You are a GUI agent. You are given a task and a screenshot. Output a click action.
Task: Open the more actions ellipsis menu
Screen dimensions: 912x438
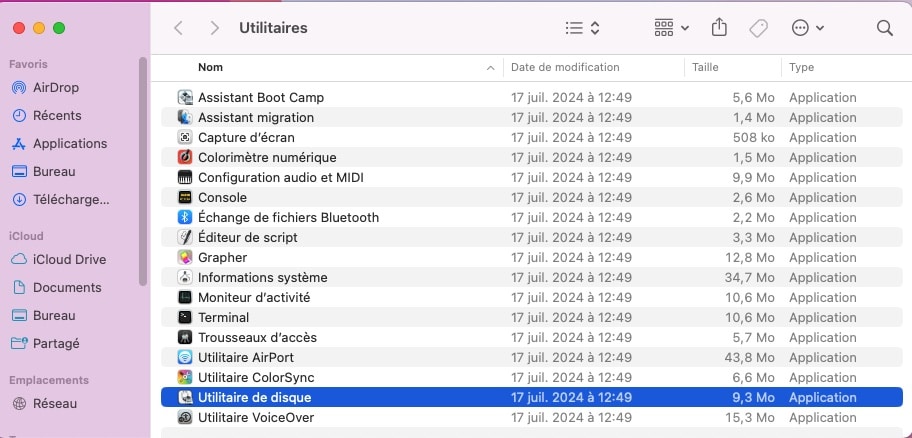[x=807, y=28]
